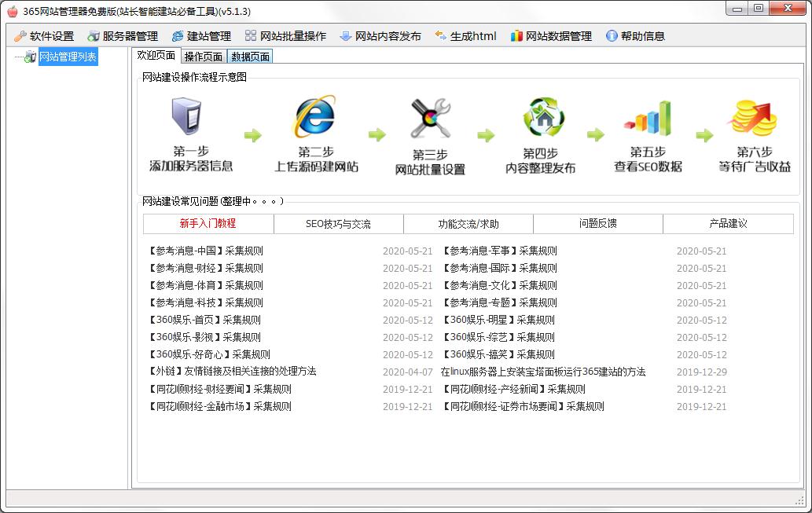Open the 软件设置 menu
Image resolution: width=812 pixels, height=513 pixels.
[44, 36]
